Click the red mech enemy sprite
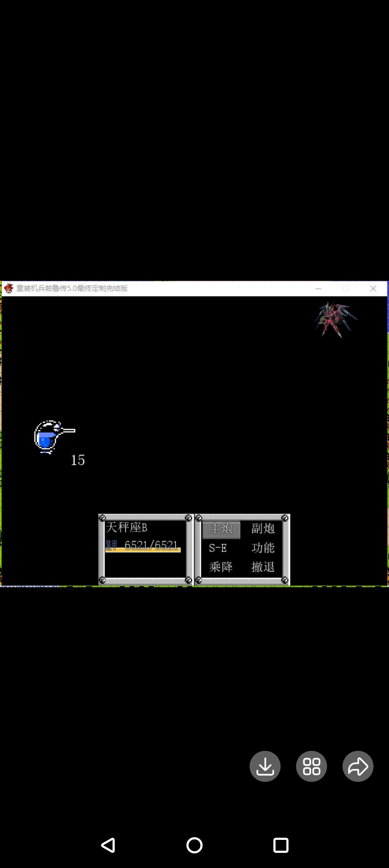Image resolution: width=389 pixels, height=868 pixels. point(335,320)
